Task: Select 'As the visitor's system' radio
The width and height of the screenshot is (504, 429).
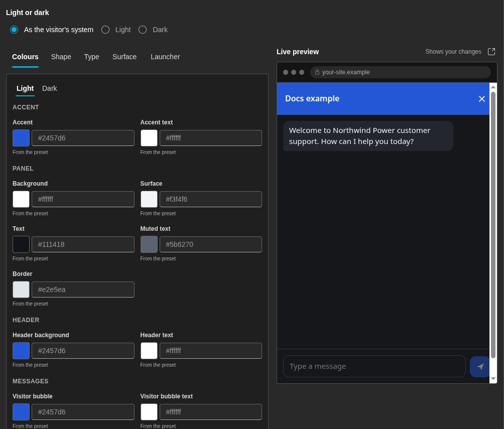Action: 14,30
